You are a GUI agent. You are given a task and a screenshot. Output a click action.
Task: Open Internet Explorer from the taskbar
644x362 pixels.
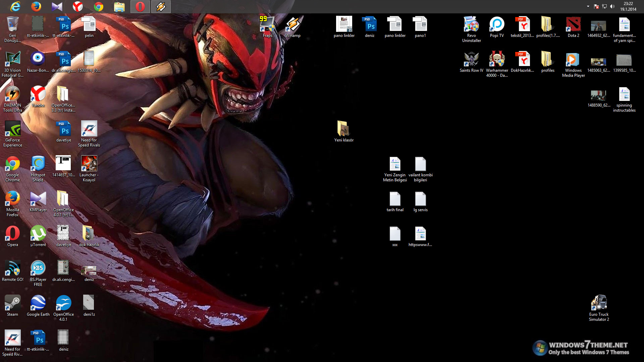coord(15,6)
